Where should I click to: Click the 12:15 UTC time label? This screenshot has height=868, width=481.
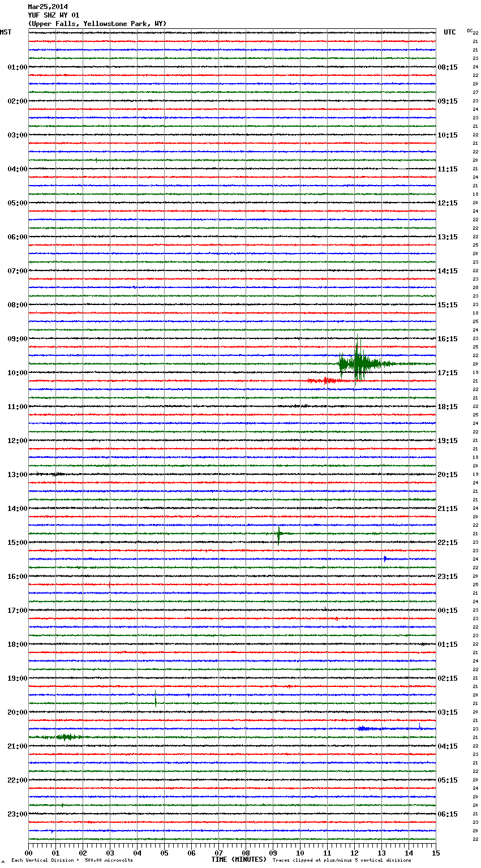(448, 203)
